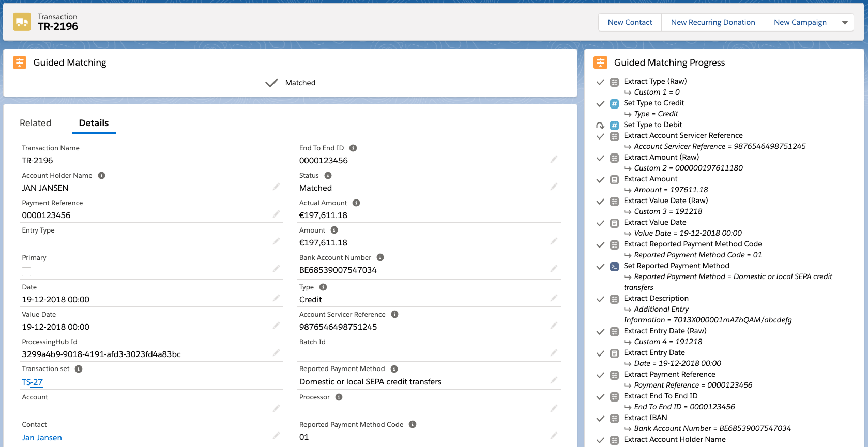Click pencil edit icon for Payment Reference
This screenshot has width=868, height=447.
[276, 214]
